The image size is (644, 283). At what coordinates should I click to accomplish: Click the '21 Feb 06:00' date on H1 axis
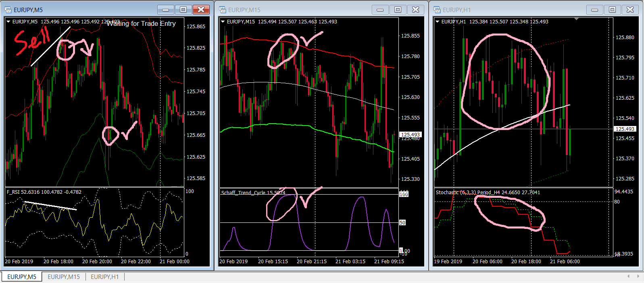(565, 262)
